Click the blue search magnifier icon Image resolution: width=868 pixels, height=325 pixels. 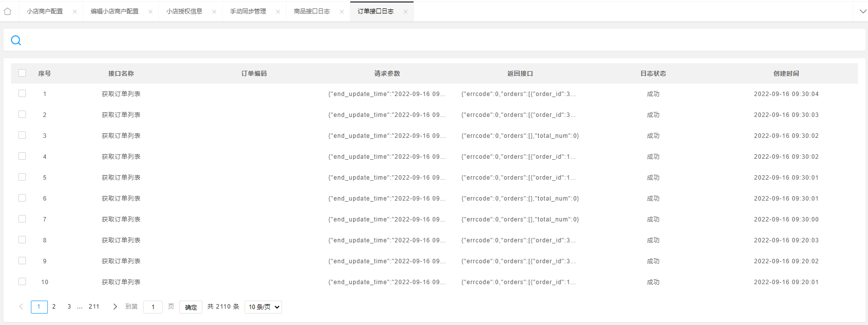click(16, 40)
